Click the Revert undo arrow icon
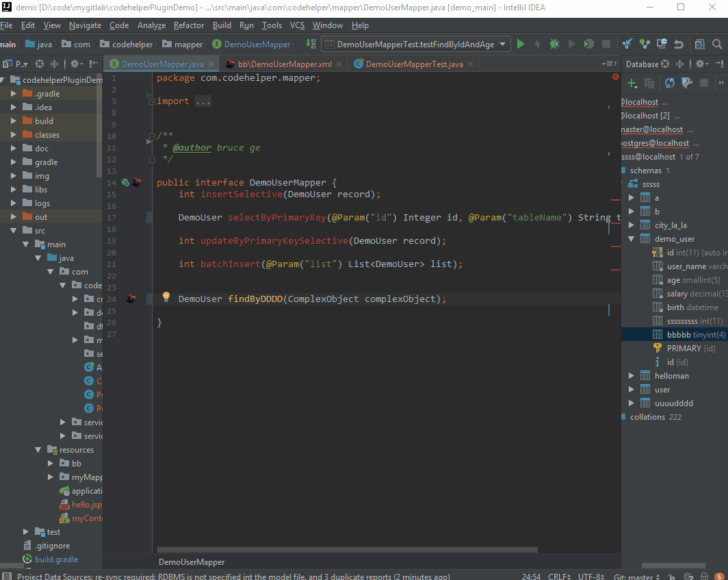This screenshot has height=580, width=728. (679, 44)
